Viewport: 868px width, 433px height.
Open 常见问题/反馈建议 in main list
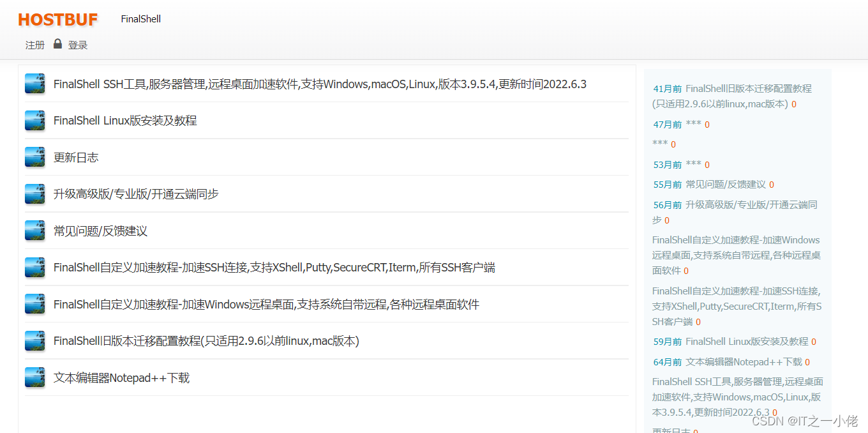click(x=100, y=231)
